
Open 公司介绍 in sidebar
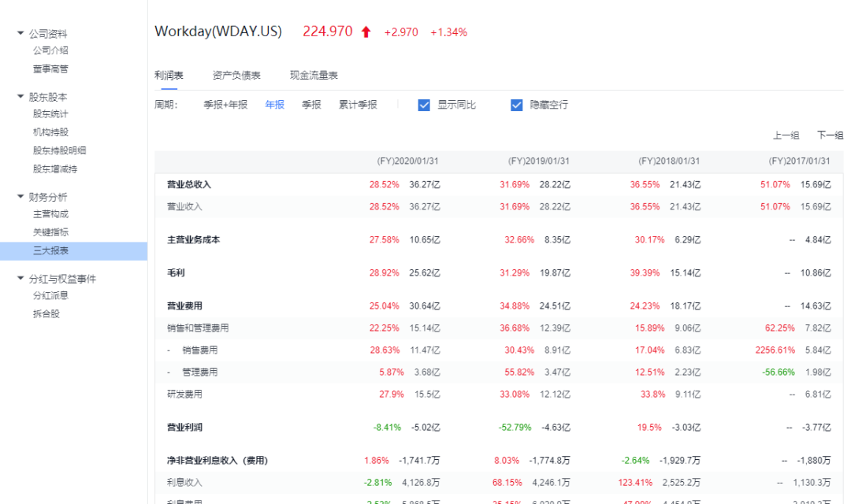pos(50,50)
